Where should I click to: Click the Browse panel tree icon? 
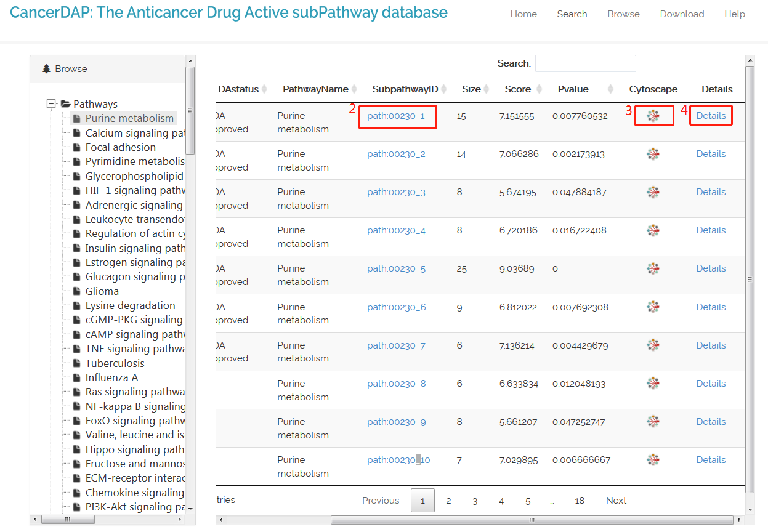47,69
